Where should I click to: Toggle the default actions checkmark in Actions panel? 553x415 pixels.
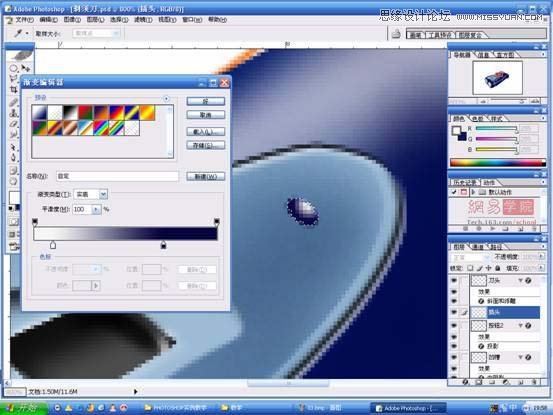pos(454,192)
